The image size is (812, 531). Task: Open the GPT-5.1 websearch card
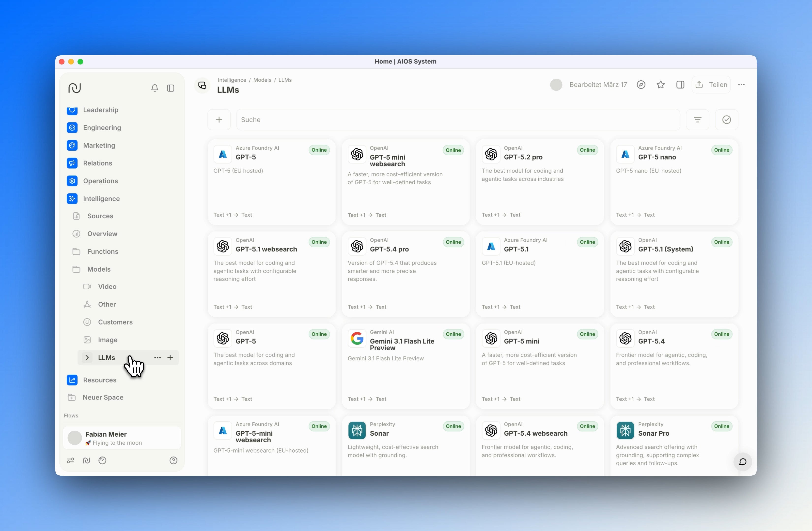(271, 274)
